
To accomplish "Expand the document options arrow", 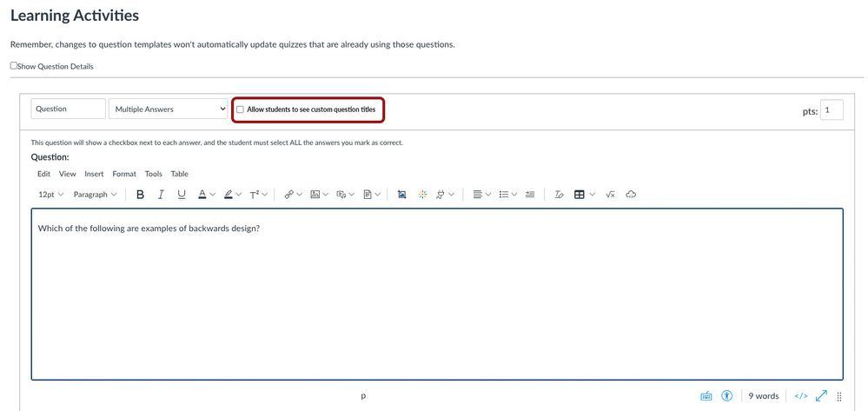I will (x=378, y=195).
